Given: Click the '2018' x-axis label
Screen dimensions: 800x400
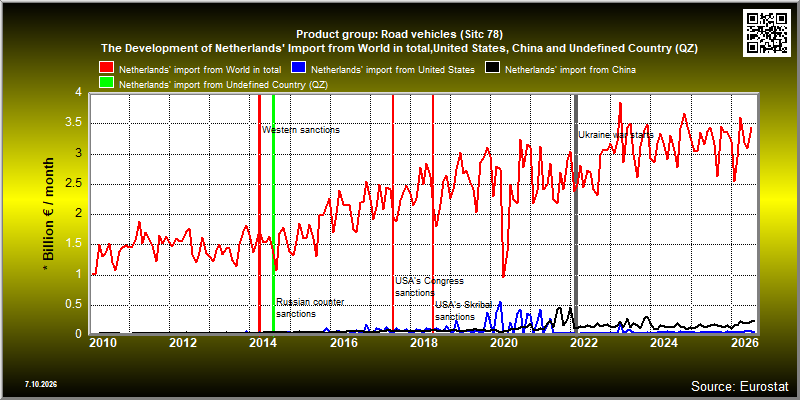Looking at the screenshot, I should coord(423,343).
